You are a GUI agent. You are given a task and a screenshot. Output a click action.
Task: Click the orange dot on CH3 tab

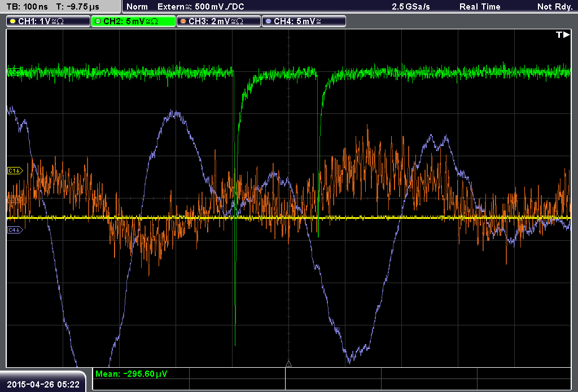(183, 21)
